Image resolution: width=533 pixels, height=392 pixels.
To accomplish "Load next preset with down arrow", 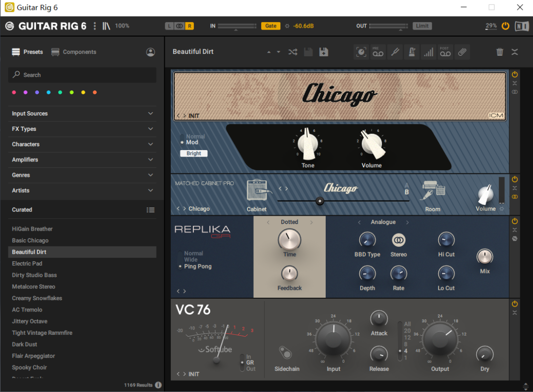I will click(x=278, y=52).
